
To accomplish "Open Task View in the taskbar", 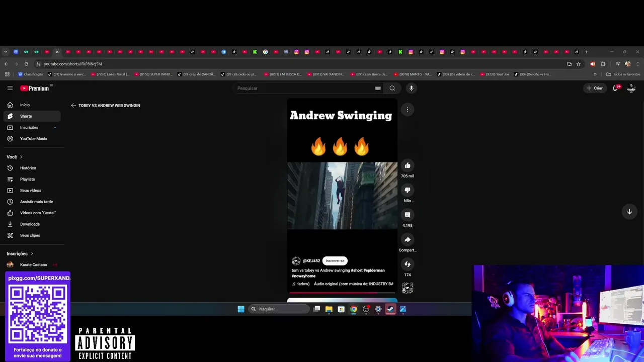I will click(316, 309).
